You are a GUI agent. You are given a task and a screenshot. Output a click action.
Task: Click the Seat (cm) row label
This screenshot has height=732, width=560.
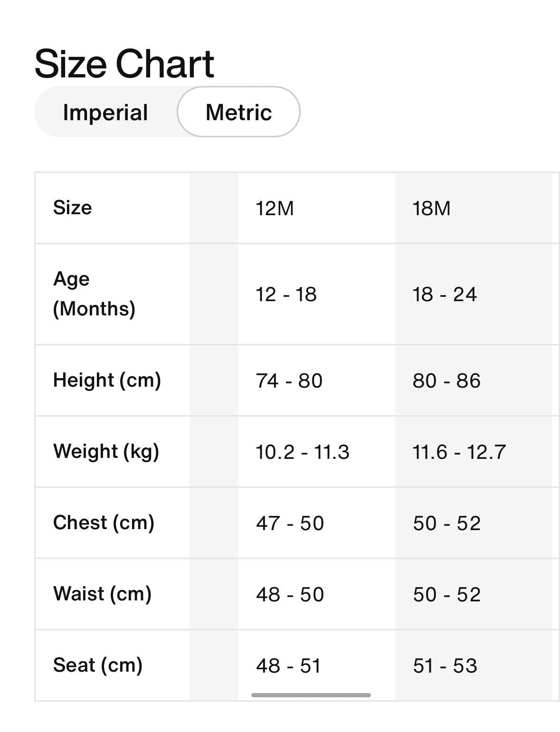tap(98, 665)
